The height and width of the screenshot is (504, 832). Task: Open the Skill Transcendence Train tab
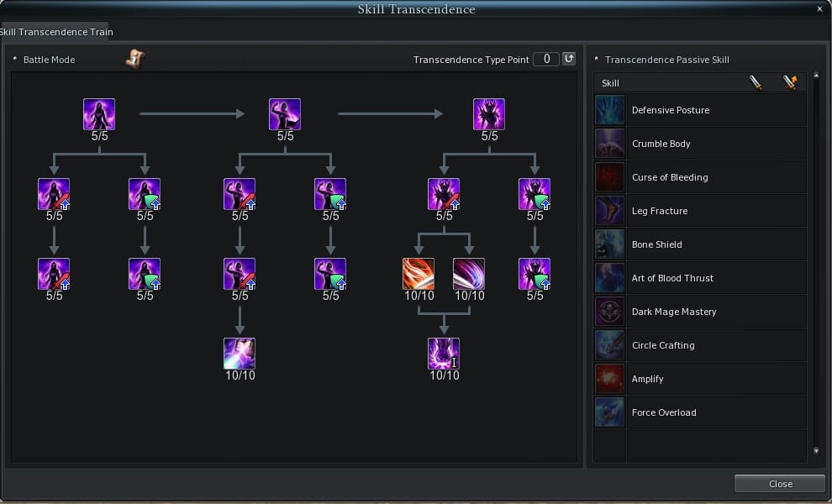pyautogui.click(x=55, y=32)
